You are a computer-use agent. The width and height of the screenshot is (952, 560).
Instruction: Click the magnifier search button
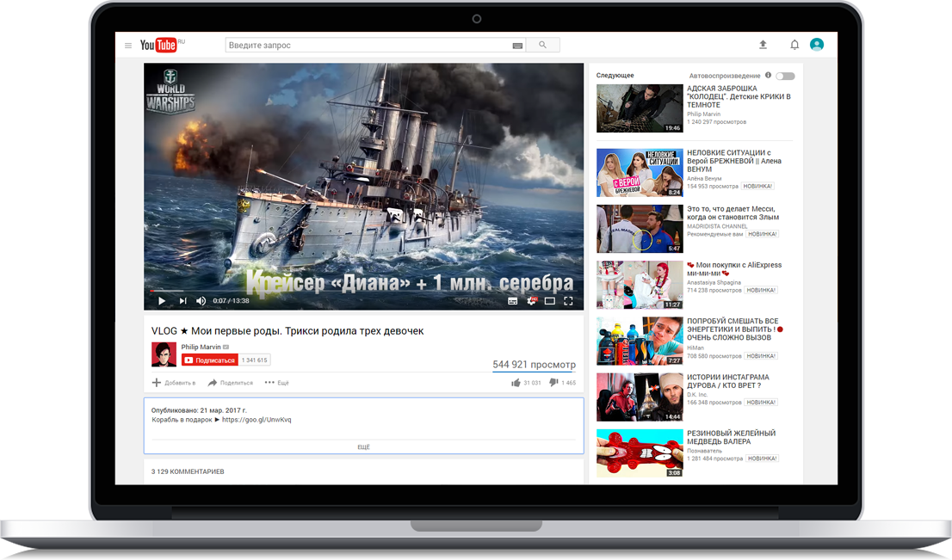pyautogui.click(x=542, y=45)
